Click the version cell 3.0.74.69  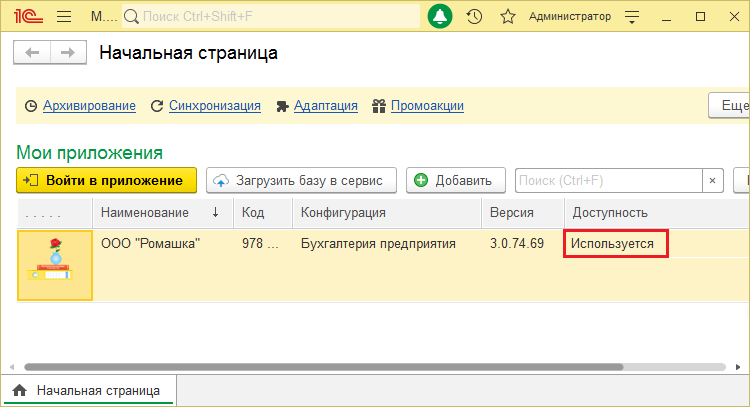tap(517, 243)
